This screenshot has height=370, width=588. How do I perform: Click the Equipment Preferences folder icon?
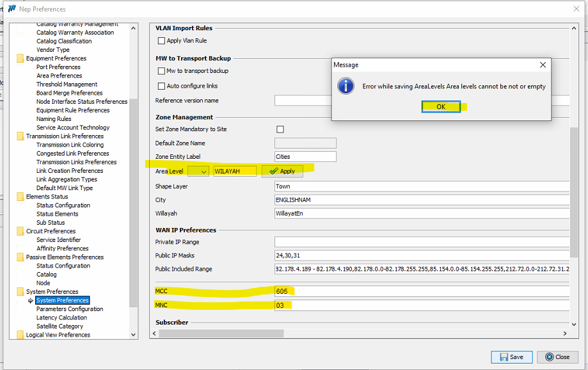(x=20, y=58)
